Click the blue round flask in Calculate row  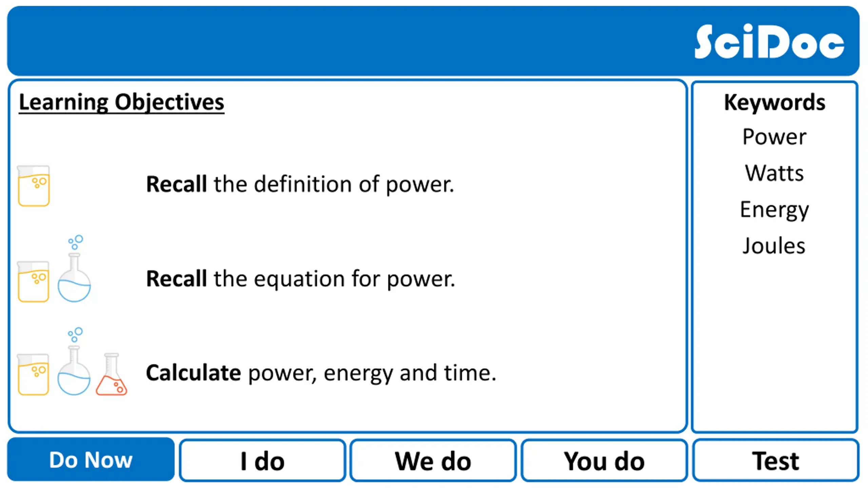coord(74,370)
